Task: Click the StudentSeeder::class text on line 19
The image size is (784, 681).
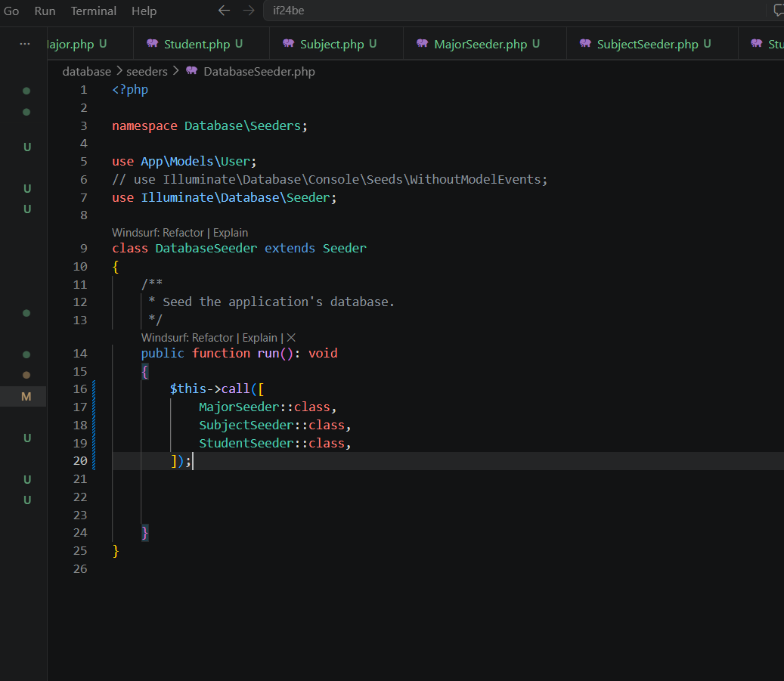Action: 272,443
